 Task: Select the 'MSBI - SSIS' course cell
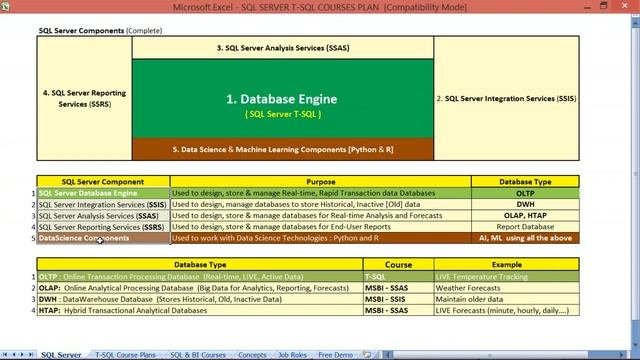pos(398,299)
